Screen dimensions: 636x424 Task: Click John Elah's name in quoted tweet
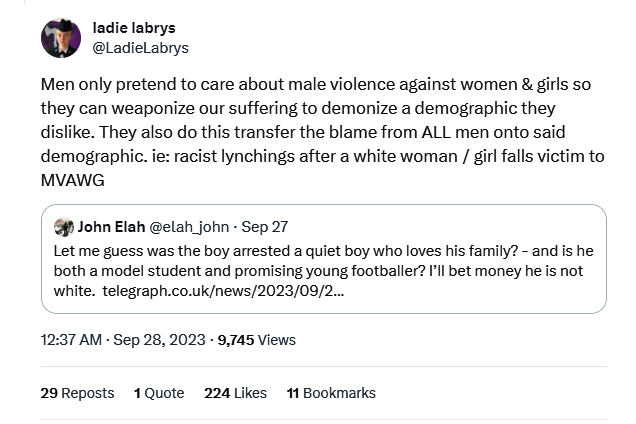click(113, 226)
